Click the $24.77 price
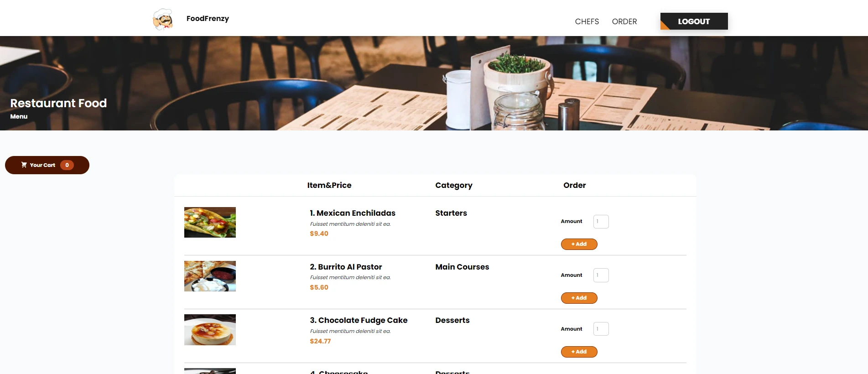Viewport: 868px width, 374px height. tap(320, 341)
